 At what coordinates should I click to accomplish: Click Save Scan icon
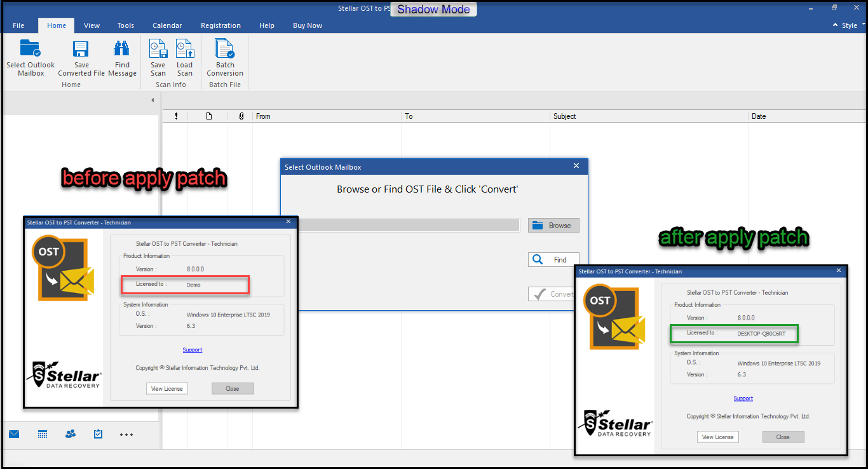158,48
